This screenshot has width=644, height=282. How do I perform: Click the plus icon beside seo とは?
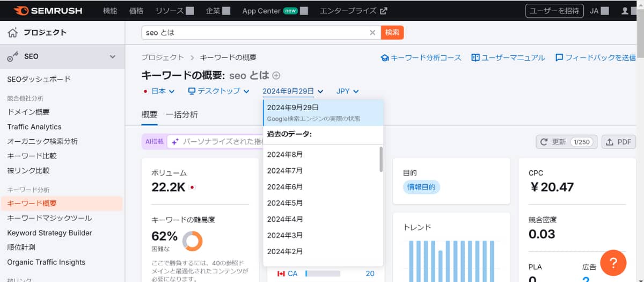coord(276,76)
